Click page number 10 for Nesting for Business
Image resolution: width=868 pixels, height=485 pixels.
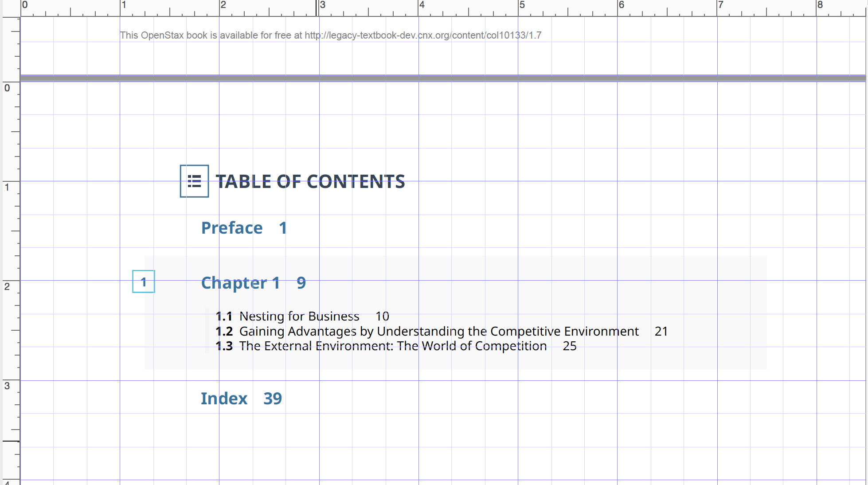pyautogui.click(x=382, y=316)
